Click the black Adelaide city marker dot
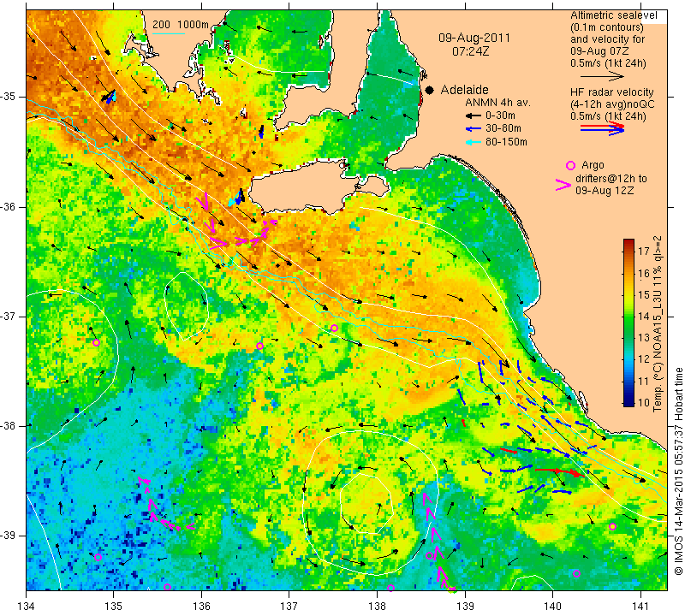 [x=430, y=90]
